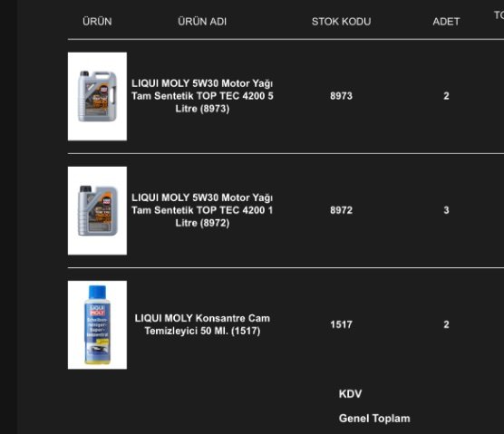Screen dimensions: 504x434
Task: Click the dark left sidebar strip
Action: (x=8, y=217)
